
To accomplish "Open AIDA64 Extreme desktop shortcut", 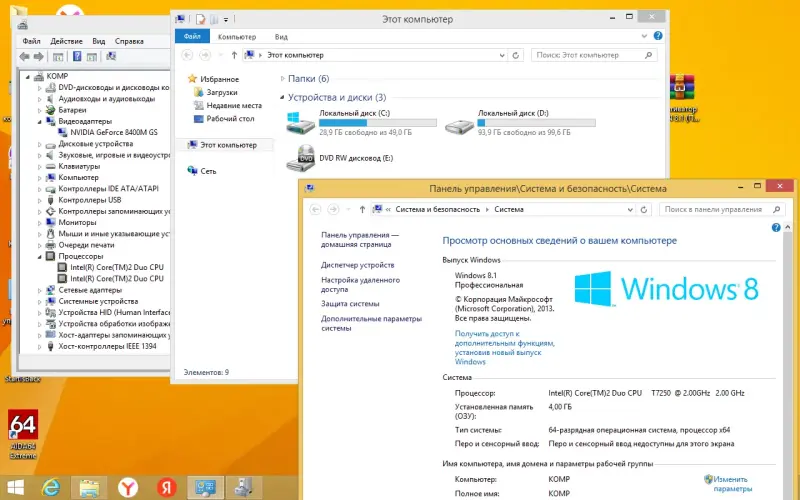I will 23,434.
